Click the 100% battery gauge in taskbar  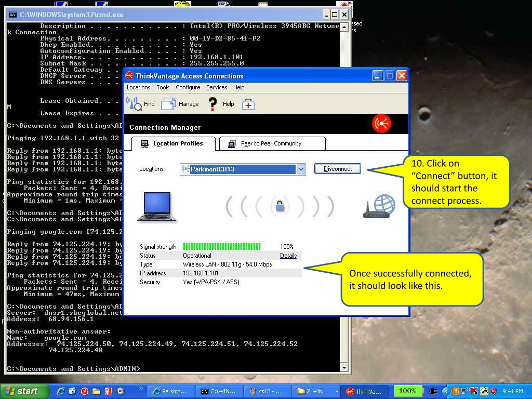pyautogui.click(x=407, y=391)
